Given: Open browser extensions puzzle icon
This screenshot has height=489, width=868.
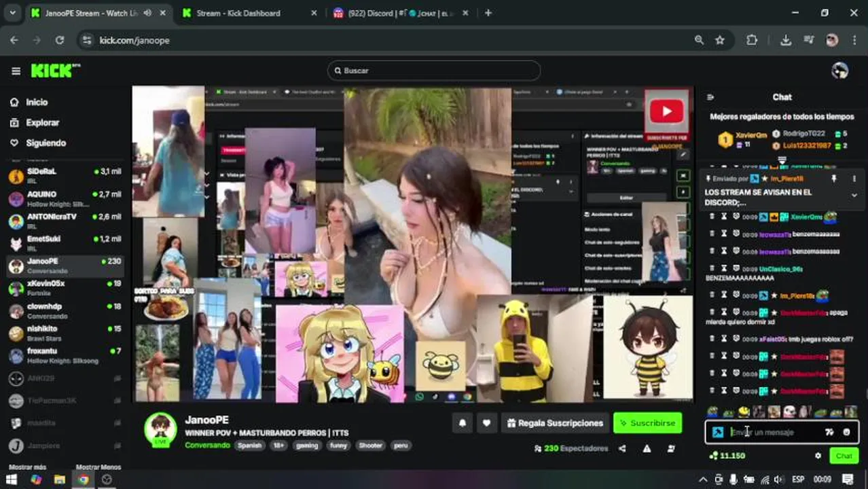Looking at the screenshot, I should [x=752, y=40].
